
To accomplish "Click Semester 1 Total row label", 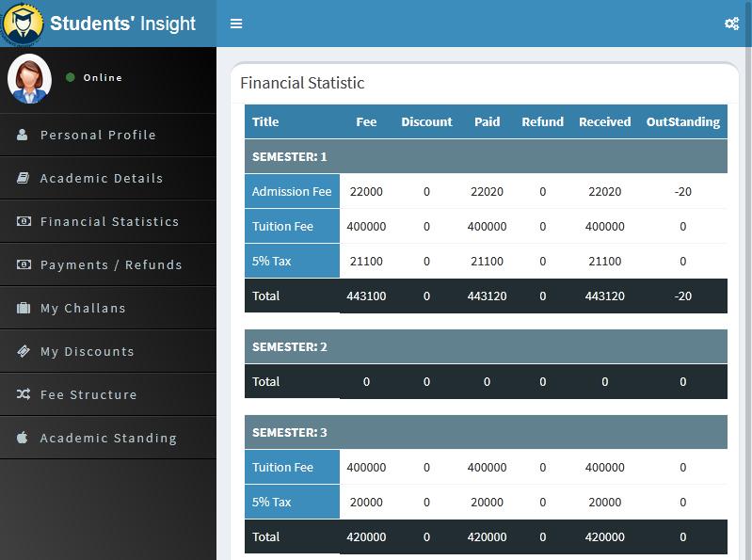I will 265,296.
